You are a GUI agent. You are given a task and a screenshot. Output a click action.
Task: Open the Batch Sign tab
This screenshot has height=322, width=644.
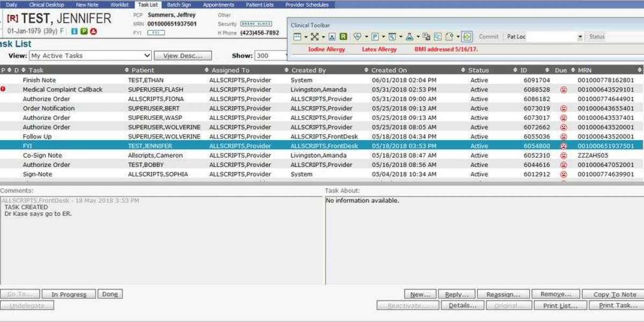179,4
